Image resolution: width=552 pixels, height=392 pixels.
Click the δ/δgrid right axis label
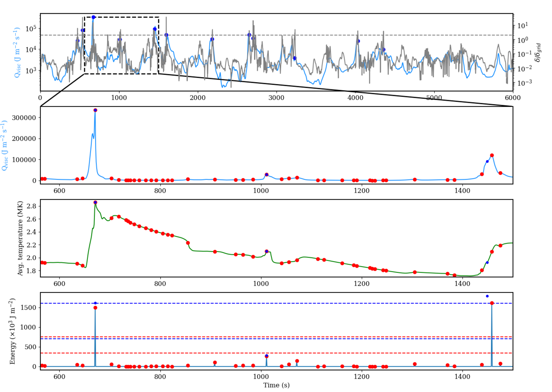(538, 53)
